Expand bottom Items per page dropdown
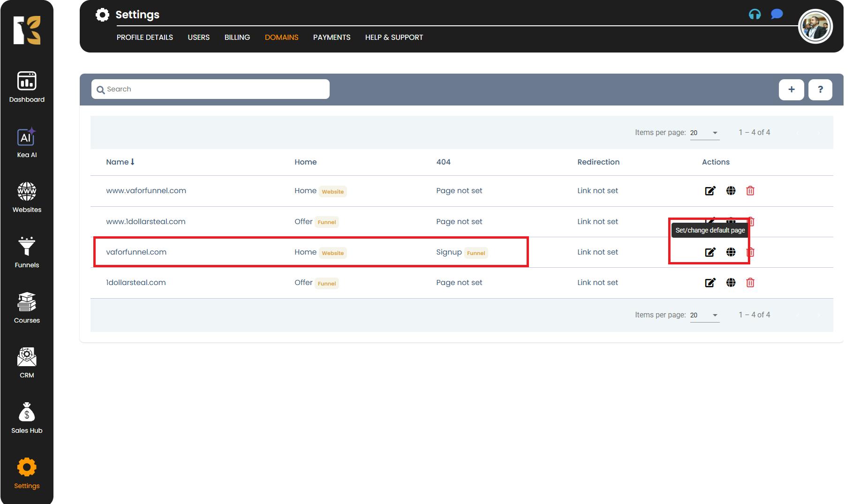852x504 pixels. click(x=704, y=315)
